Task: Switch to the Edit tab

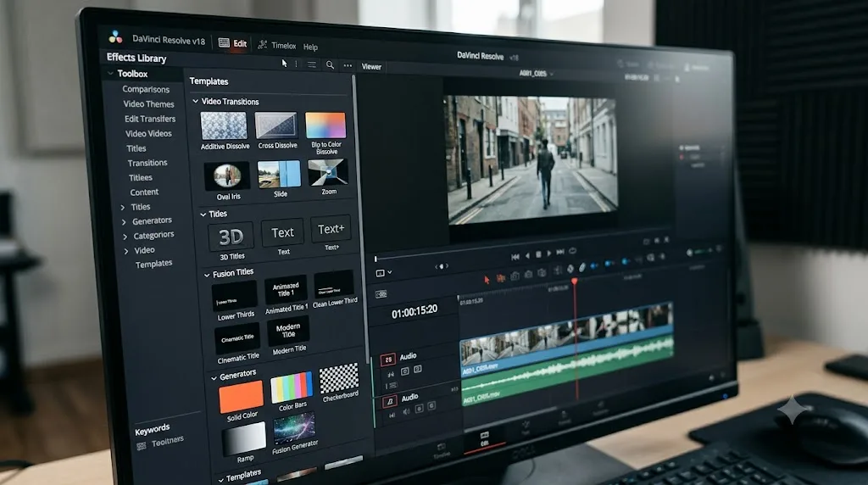Action: click(x=232, y=44)
